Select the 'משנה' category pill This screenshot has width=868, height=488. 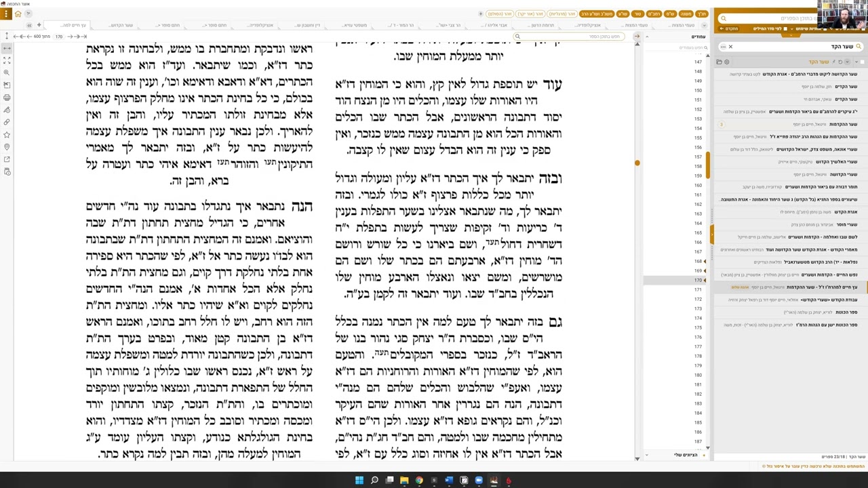[x=686, y=14]
